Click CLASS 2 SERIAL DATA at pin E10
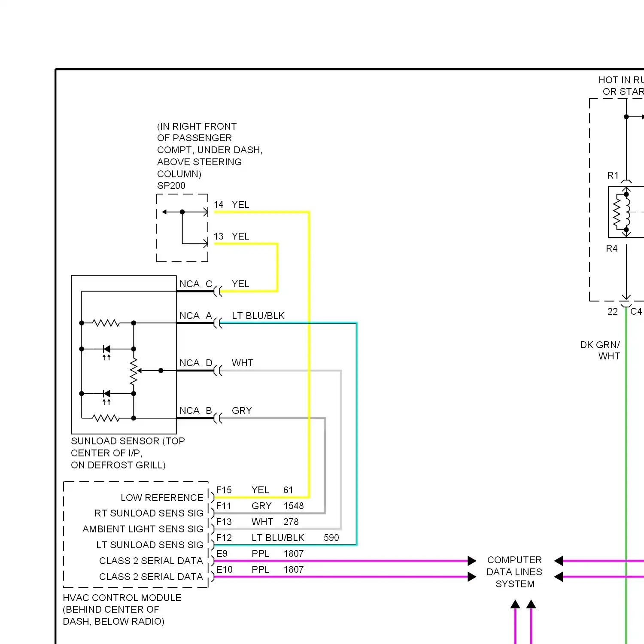The image size is (644, 644). [x=151, y=577]
